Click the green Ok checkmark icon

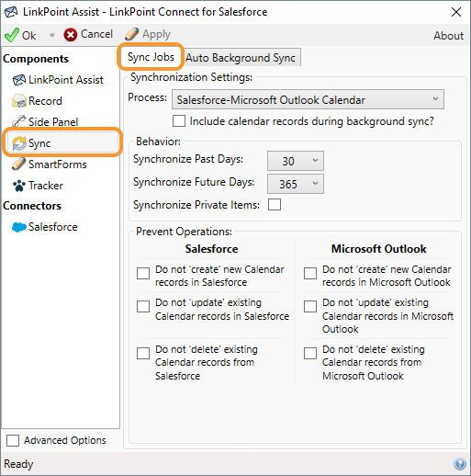[12, 35]
